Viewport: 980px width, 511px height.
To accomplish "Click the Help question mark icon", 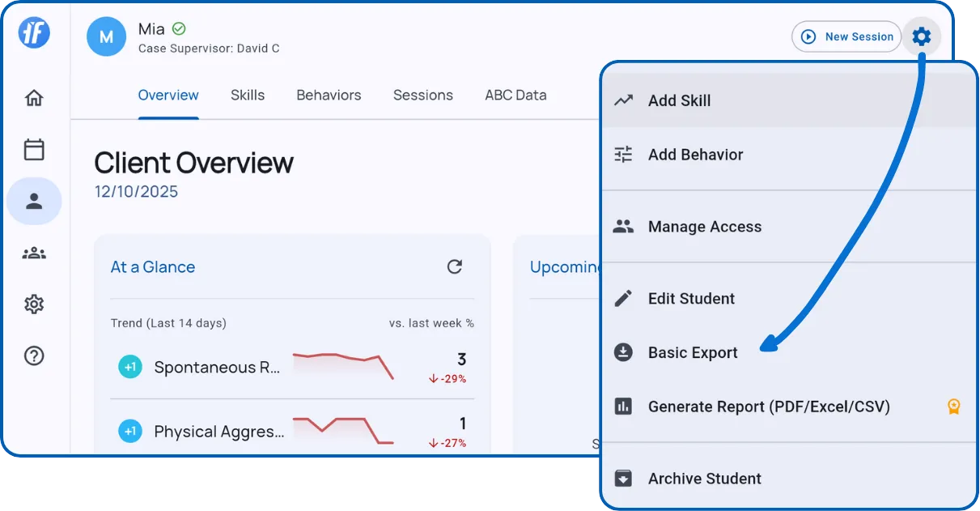I will [34, 356].
